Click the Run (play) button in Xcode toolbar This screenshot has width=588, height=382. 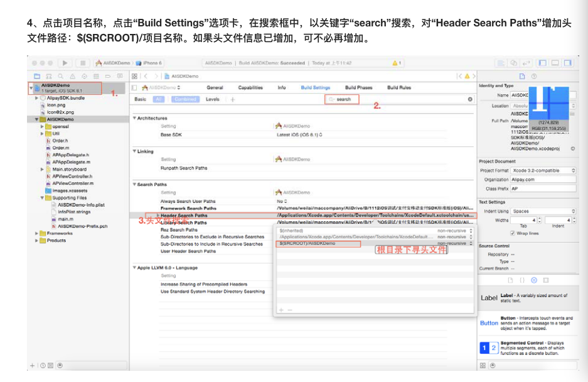tap(65, 63)
